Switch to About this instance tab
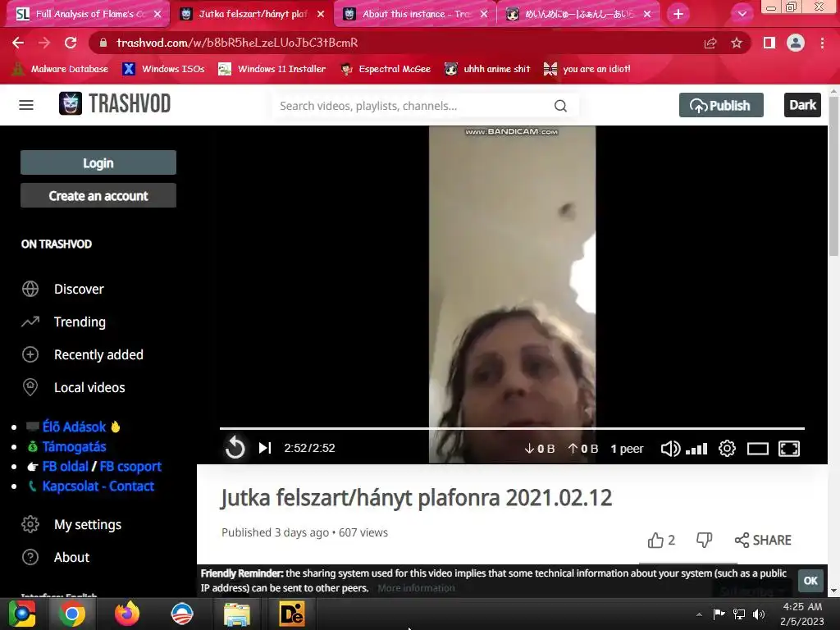The height and width of the screenshot is (630, 840). click(415, 14)
